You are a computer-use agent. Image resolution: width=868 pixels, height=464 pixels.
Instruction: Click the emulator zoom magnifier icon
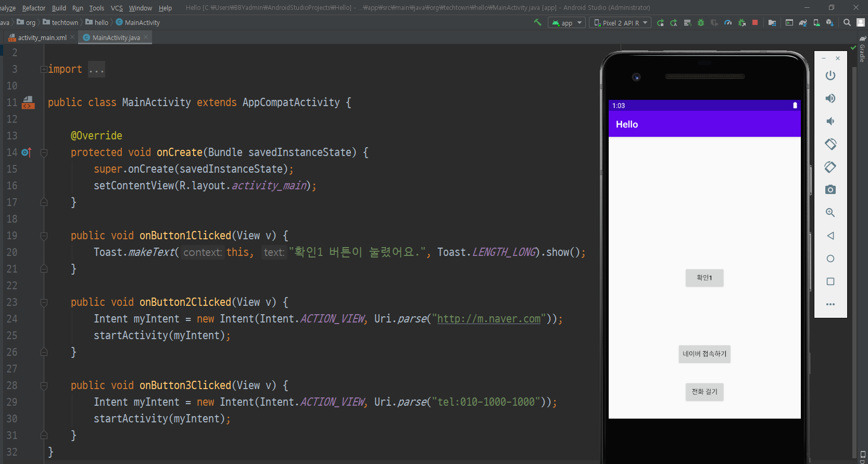831,213
